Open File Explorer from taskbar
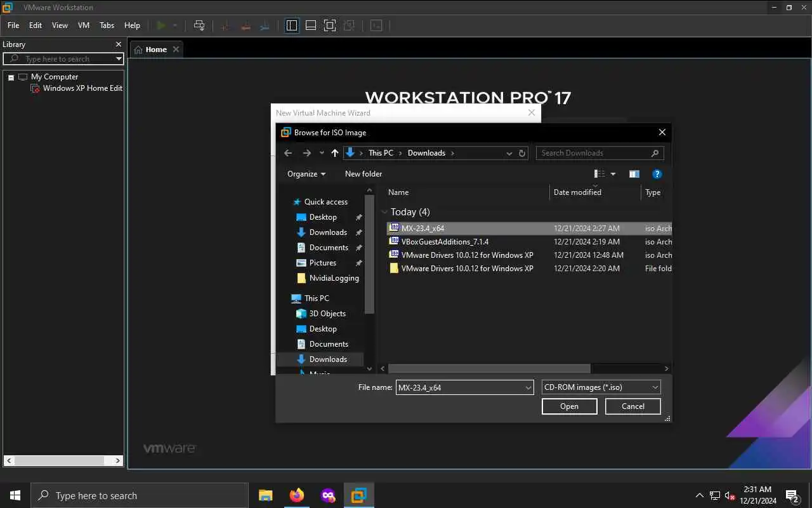This screenshot has width=812, height=508. click(266, 495)
